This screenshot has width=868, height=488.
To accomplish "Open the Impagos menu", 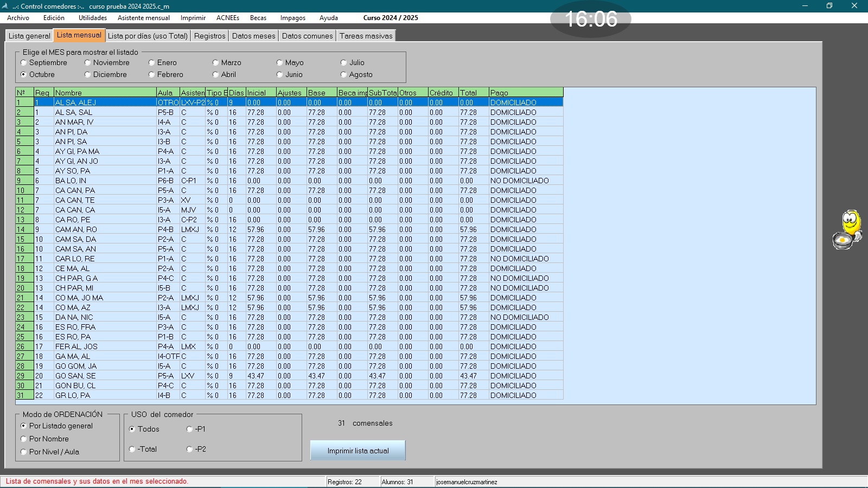I will coord(293,18).
